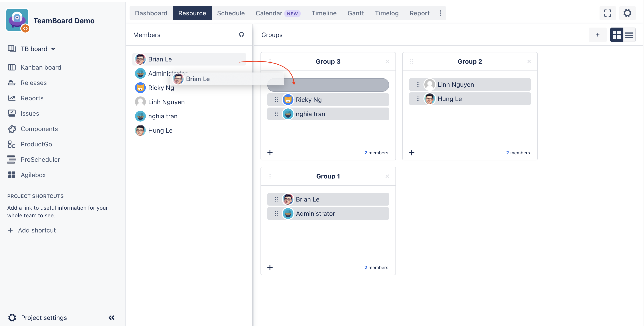This screenshot has height=326, width=644.
Task: Click the grid view icon
Action: tap(617, 35)
